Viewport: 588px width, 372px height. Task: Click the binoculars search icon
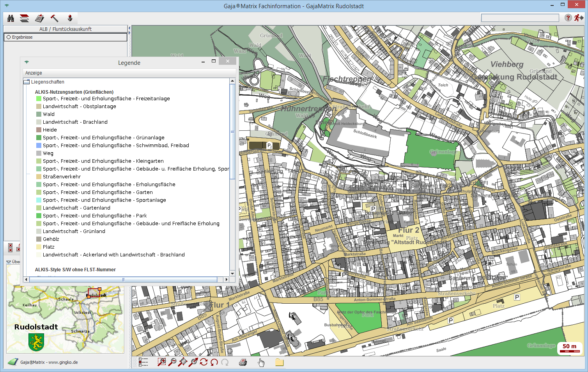click(11, 18)
